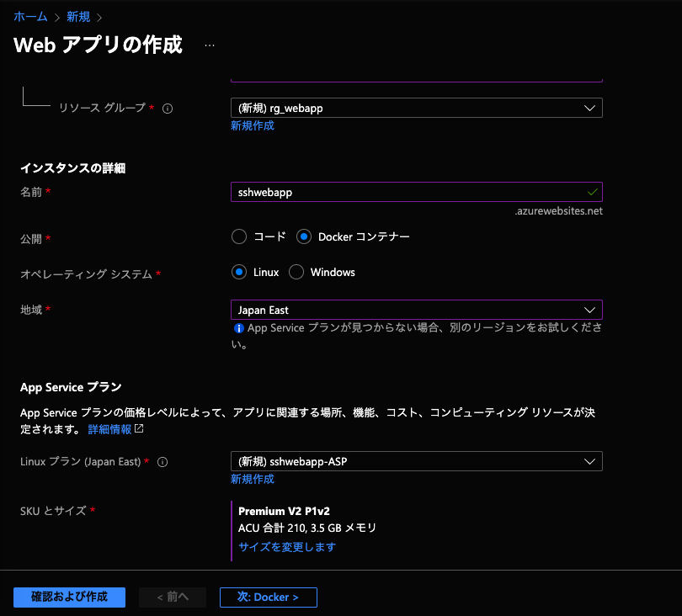Click the blue info icon about App Service プラン

point(237,328)
